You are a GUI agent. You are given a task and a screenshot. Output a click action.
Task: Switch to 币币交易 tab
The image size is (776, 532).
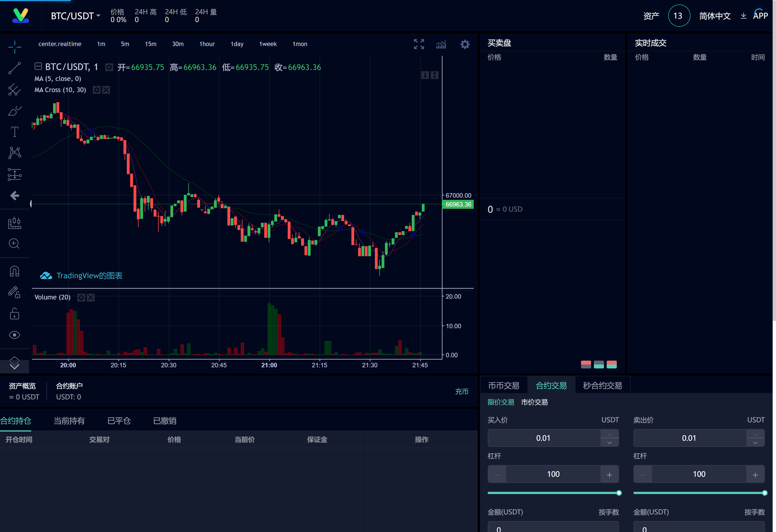pyautogui.click(x=504, y=385)
